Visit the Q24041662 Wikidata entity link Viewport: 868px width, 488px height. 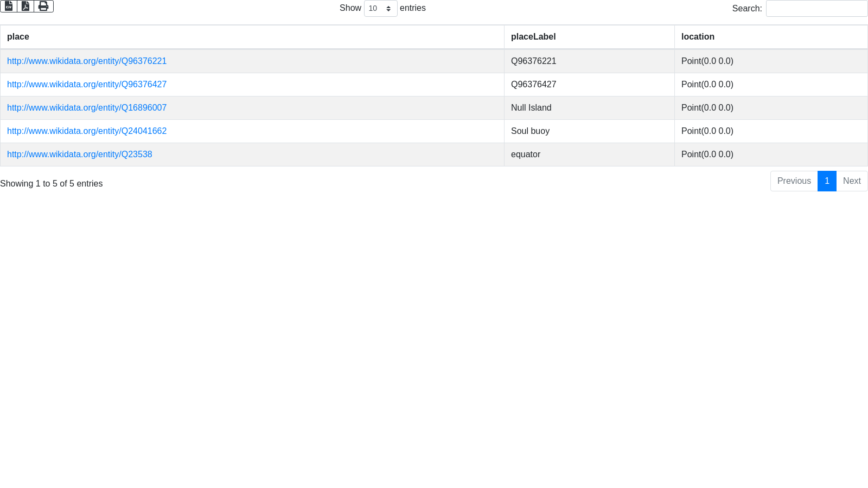[87, 131]
